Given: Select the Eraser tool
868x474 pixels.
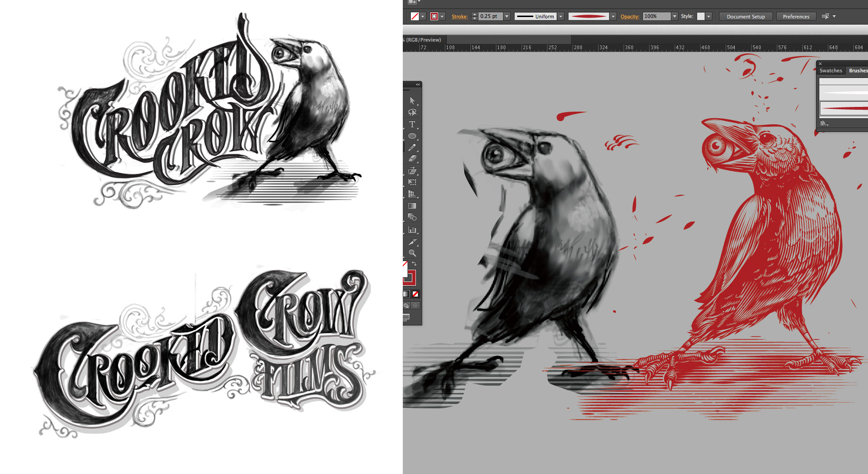Looking at the screenshot, I should coord(412,158).
